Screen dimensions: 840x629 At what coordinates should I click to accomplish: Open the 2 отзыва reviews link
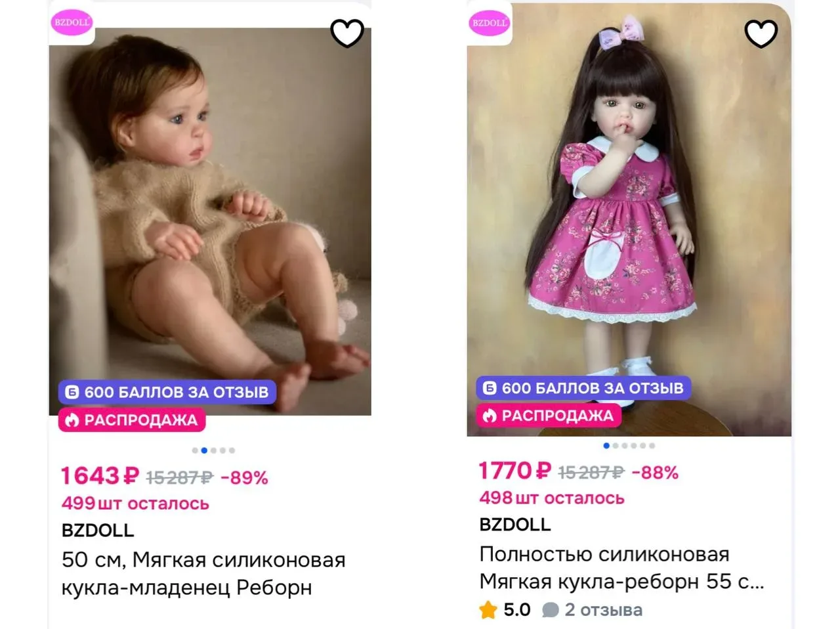coord(593,610)
